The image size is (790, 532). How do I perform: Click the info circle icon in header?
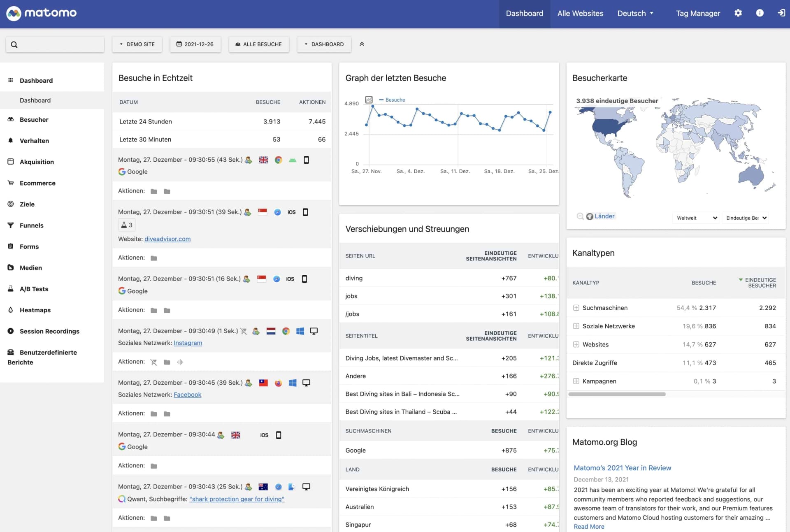[760, 13]
